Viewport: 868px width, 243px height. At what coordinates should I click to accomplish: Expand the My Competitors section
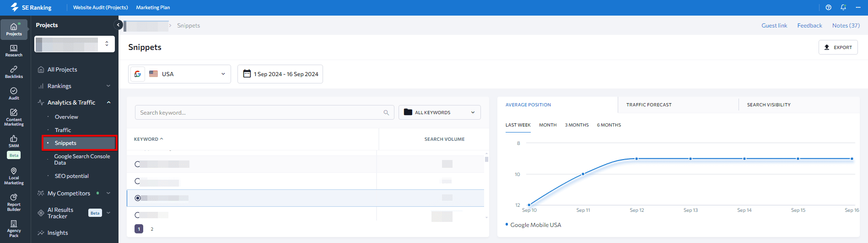tap(108, 193)
